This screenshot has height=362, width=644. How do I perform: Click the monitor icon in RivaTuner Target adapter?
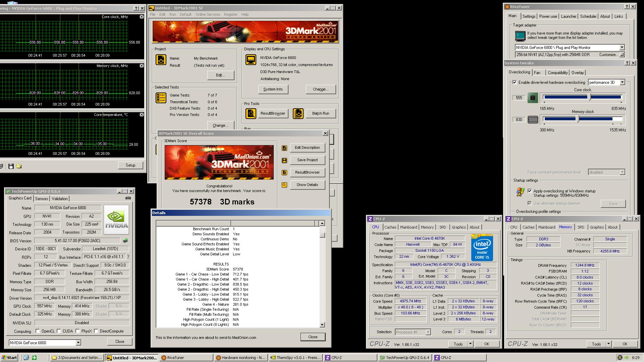pyautogui.click(x=520, y=36)
